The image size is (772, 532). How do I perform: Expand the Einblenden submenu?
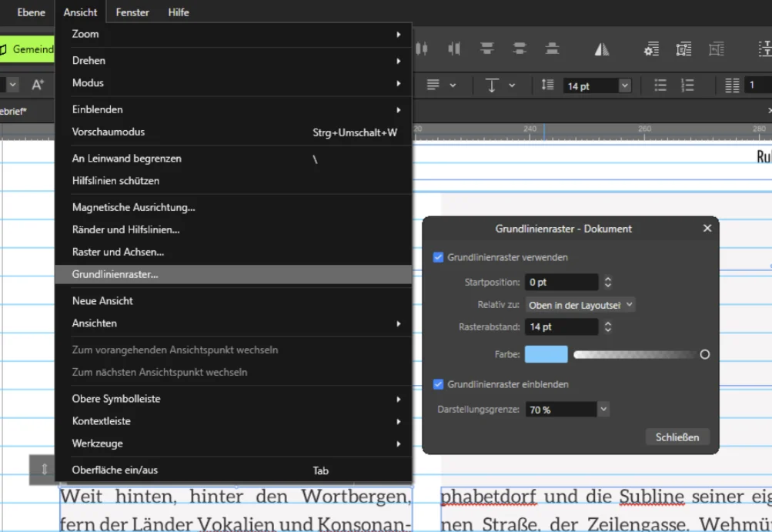(x=234, y=109)
